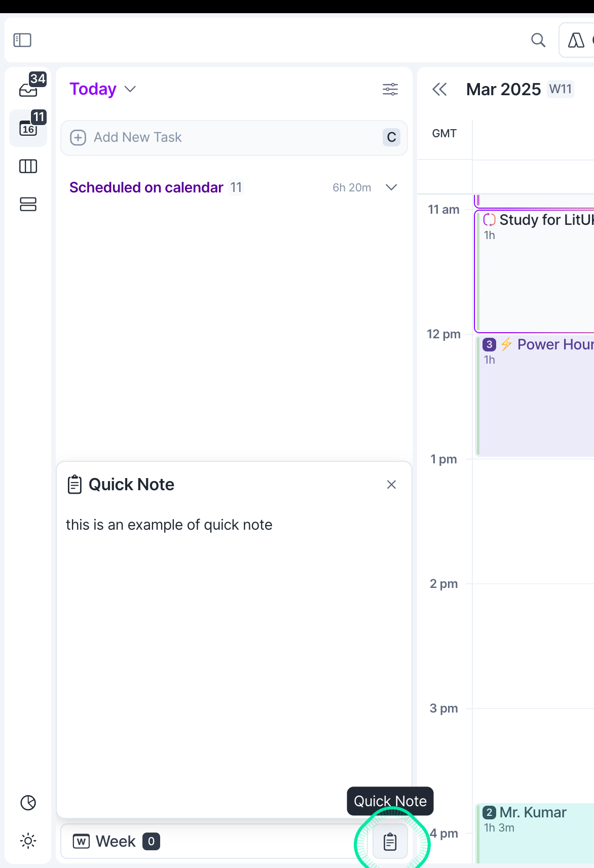Screen dimensions: 594x868
Task: Collapse Scheduled on calendar section
Action: 391,187
